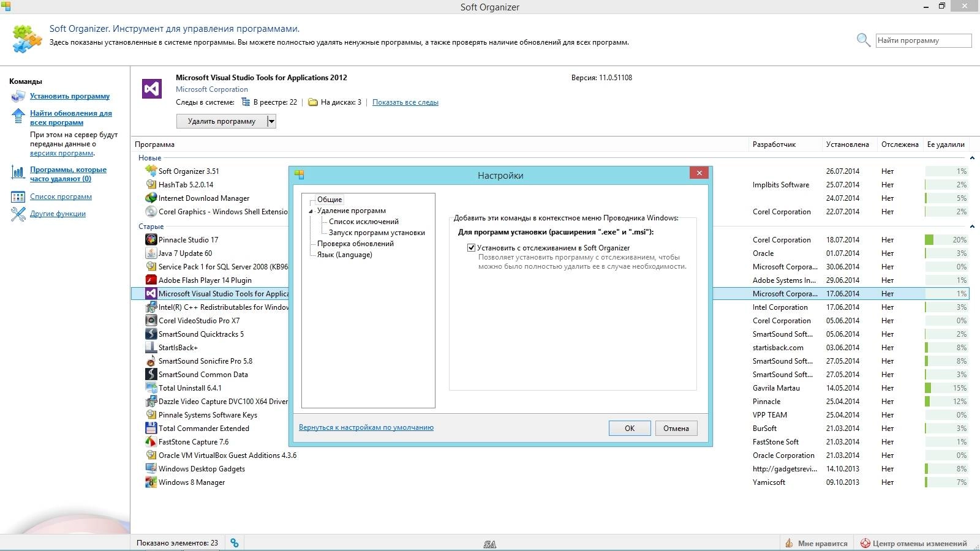Select 'Язык (Language)' settings item

click(x=344, y=255)
